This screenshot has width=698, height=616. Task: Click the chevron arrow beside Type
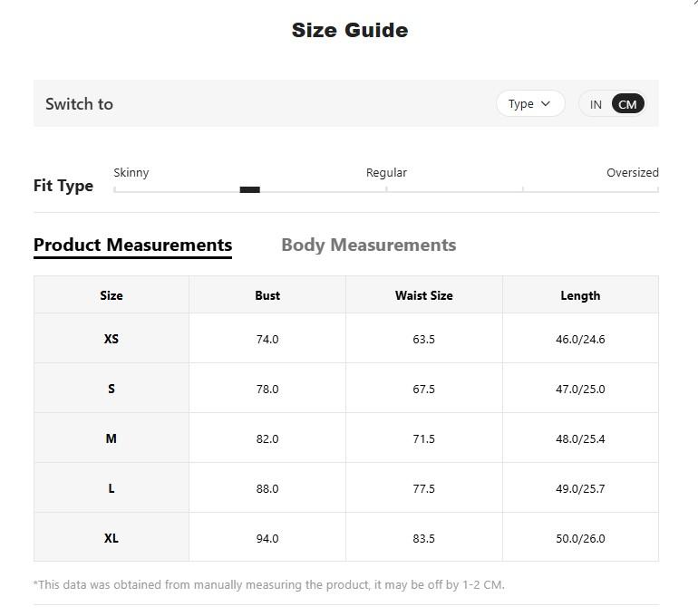(x=546, y=103)
